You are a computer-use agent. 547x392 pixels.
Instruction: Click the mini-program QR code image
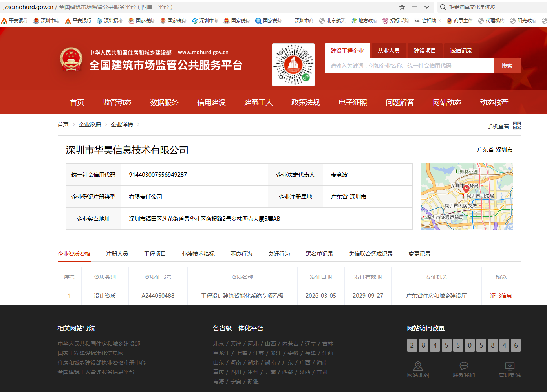[293, 65]
